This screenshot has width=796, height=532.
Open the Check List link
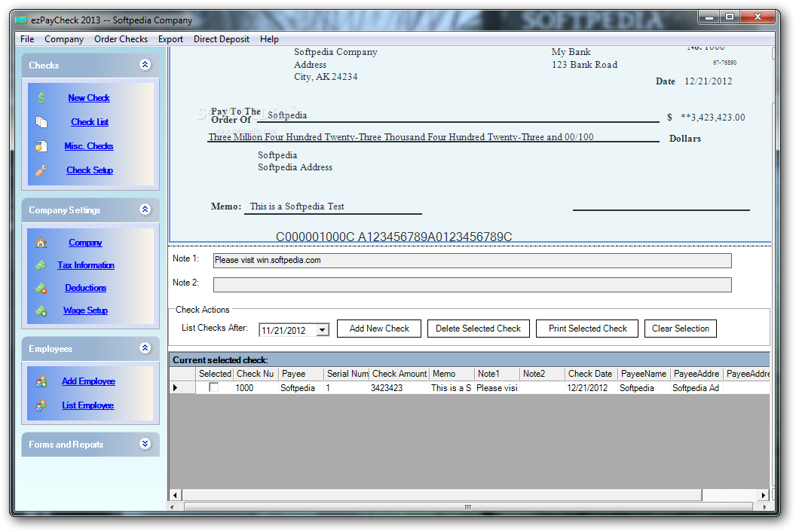coord(90,122)
